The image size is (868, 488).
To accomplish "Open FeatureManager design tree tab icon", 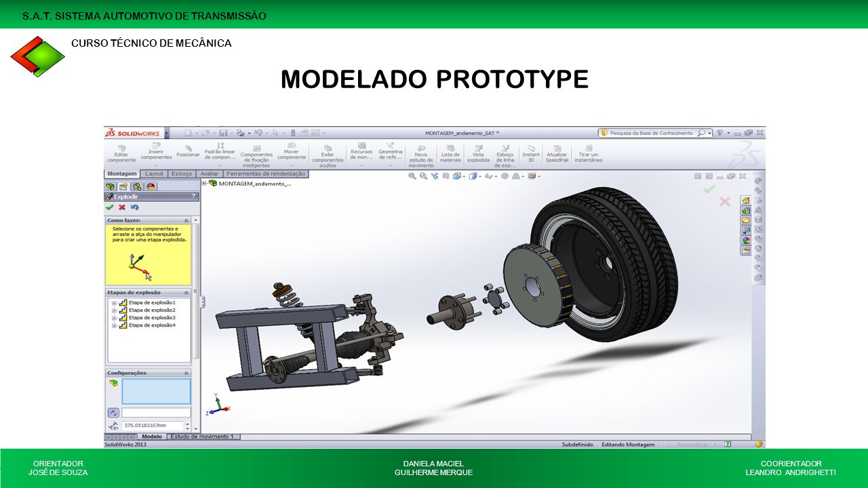I will pyautogui.click(x=110, y=186).
